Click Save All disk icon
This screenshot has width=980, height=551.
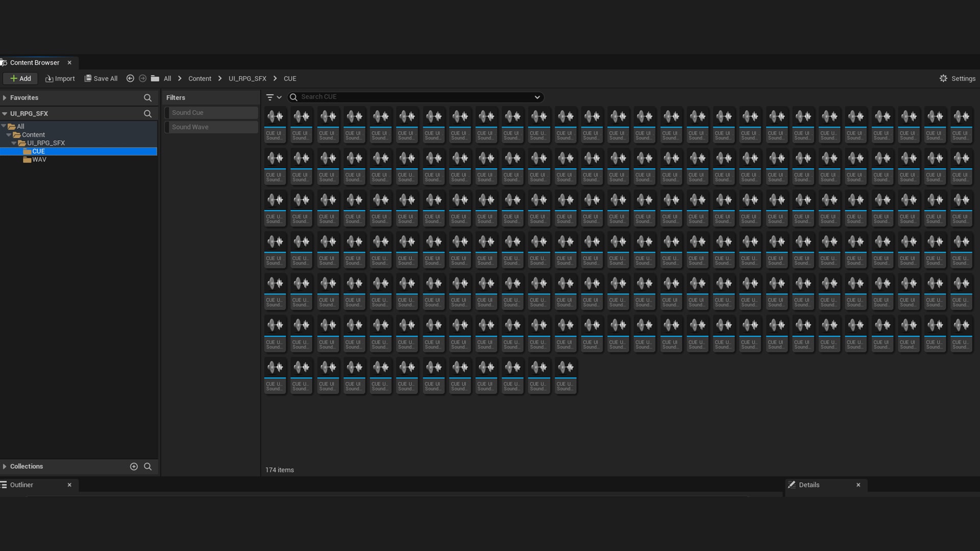(101, 79)
